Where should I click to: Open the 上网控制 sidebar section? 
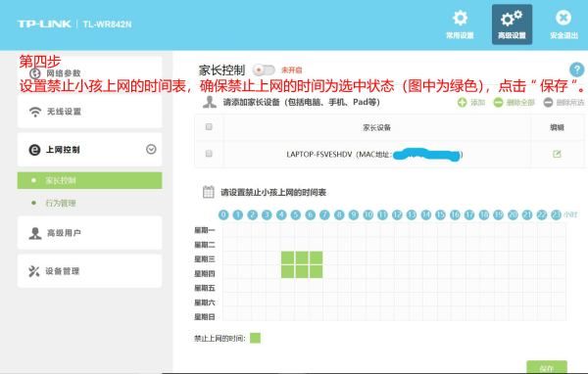[x=89, y=150]
